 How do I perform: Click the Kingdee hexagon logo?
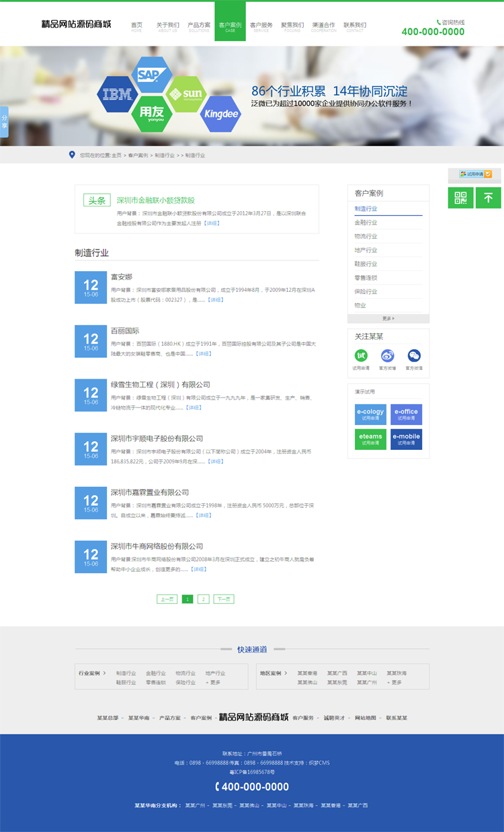pos(220,114)
